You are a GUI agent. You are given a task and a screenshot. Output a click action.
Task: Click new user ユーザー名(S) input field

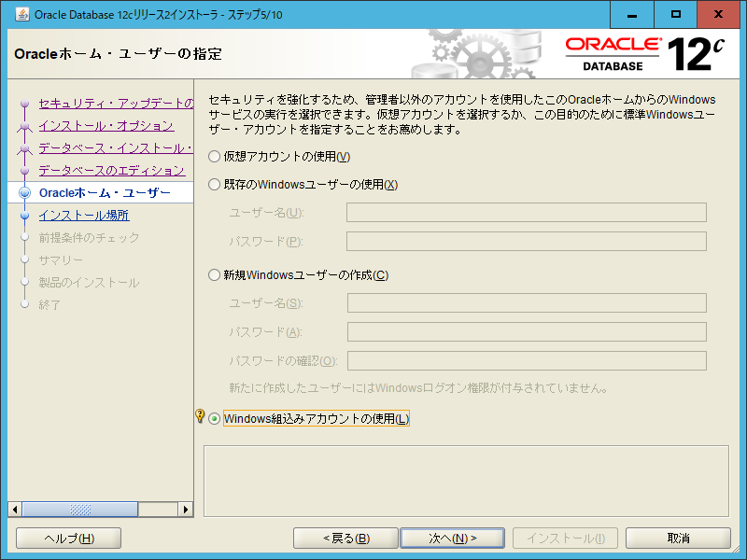tap(527, 302)
